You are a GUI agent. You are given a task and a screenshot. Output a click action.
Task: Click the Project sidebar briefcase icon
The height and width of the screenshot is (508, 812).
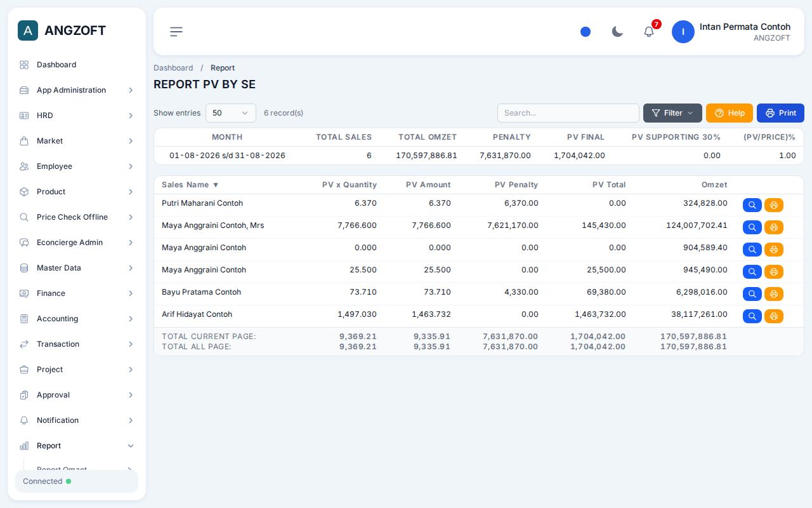click(x=24, y=370)
